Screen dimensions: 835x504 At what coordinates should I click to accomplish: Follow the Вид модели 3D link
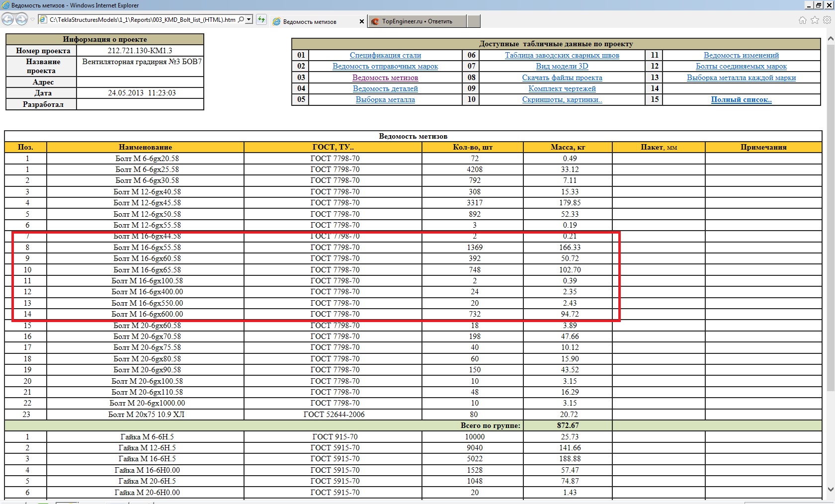coord(562,66)
